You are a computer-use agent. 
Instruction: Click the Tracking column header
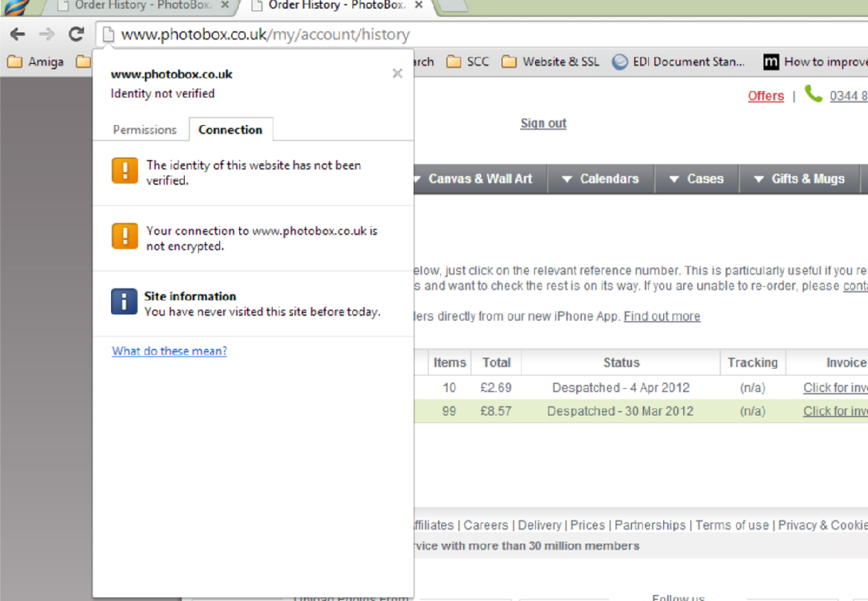(x=753, y=363)
